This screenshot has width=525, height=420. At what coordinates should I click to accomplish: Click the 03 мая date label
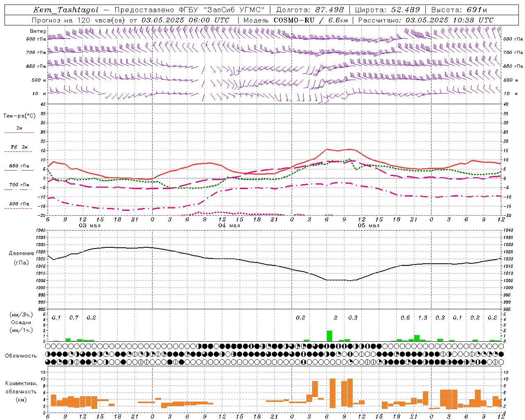(89, 226)
